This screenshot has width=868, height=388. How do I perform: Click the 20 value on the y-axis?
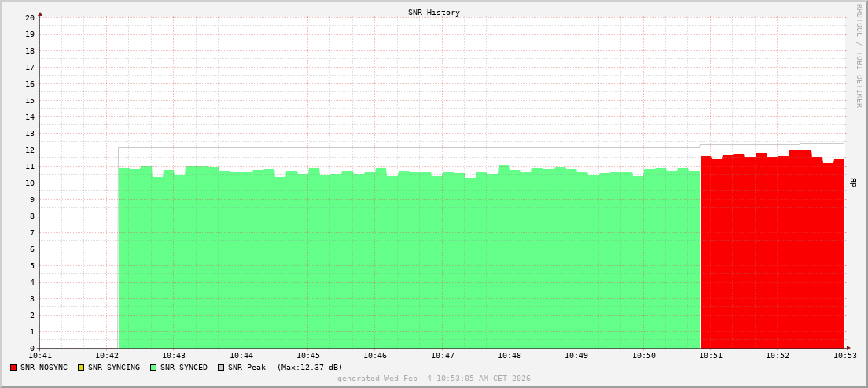(29, 17)
